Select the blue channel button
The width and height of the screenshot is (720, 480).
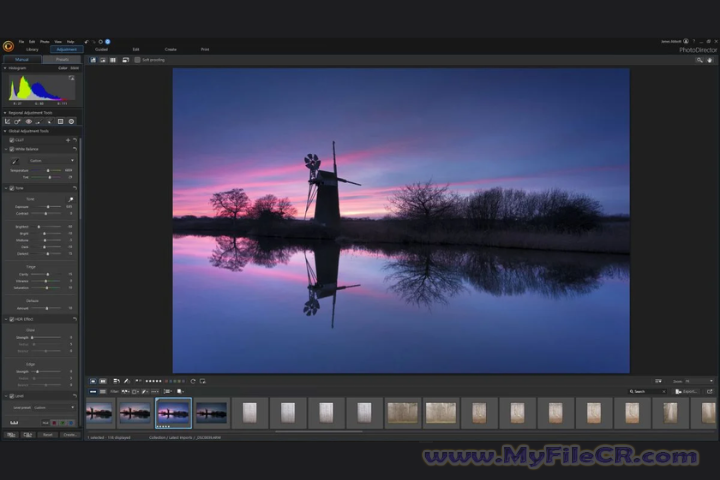[x=71, y=423]
